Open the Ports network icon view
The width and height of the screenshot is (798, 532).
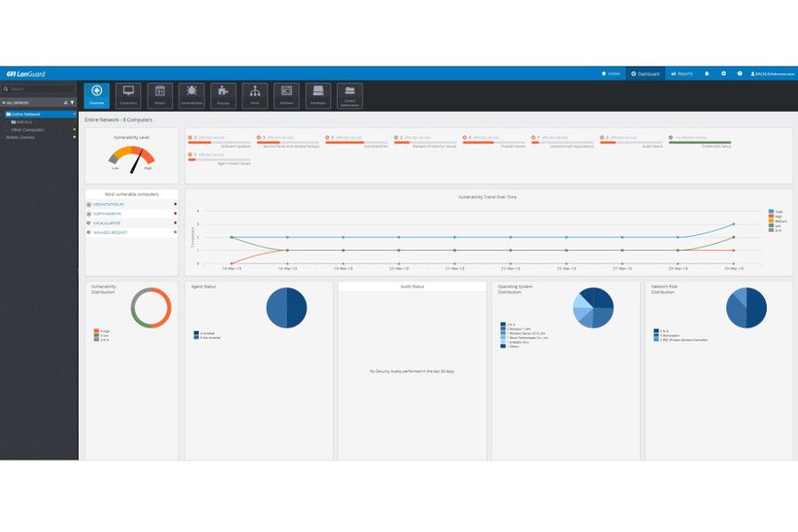tap(254, 96)
